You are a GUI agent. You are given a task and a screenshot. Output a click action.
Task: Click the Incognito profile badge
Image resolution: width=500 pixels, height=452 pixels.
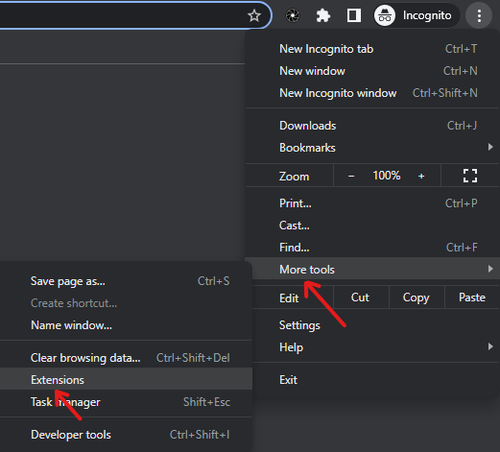(416, 15)
